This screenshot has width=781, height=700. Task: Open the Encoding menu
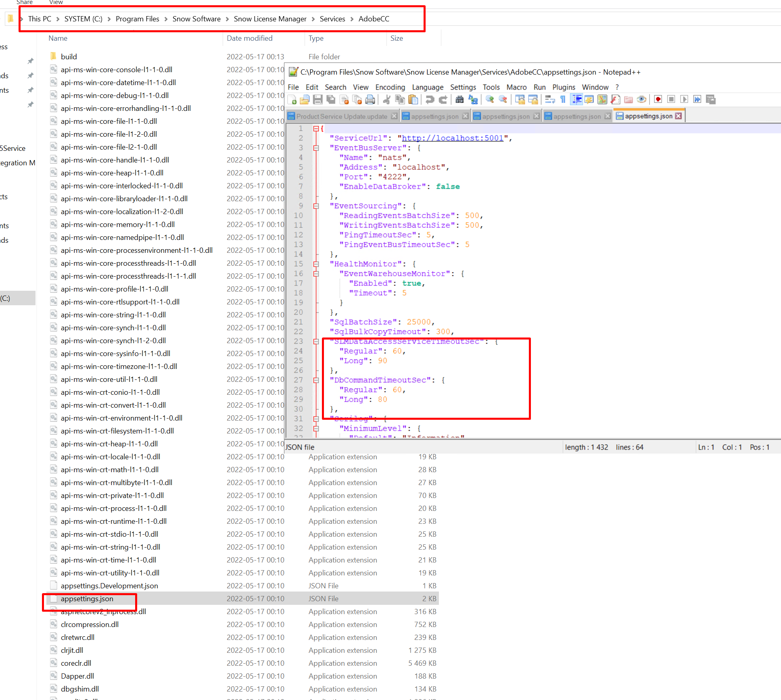tap(390, 87)
